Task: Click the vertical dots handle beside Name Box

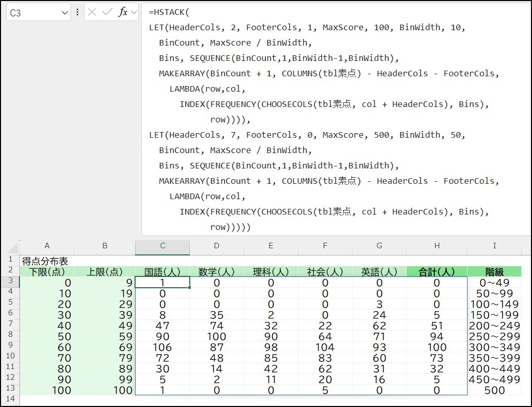Action: [x=78, y=12]
